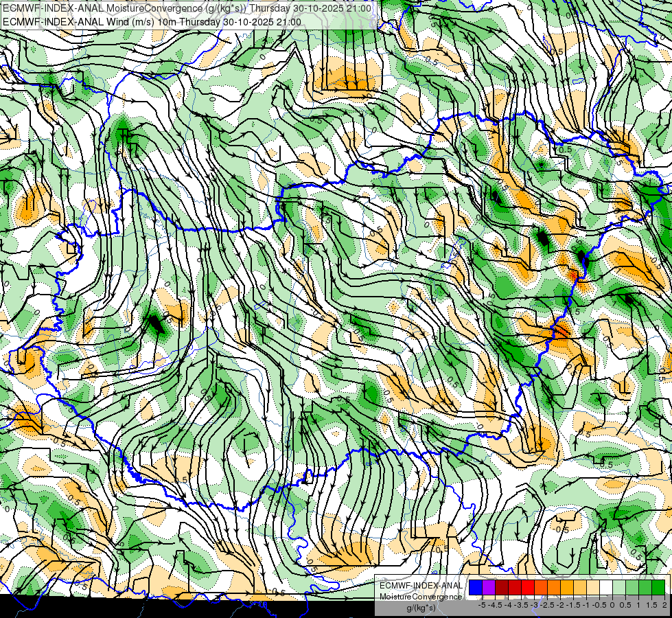Choose the darkest green swatch ending at 2
Screen dimensions: 672x618
(x=658, y=588)
